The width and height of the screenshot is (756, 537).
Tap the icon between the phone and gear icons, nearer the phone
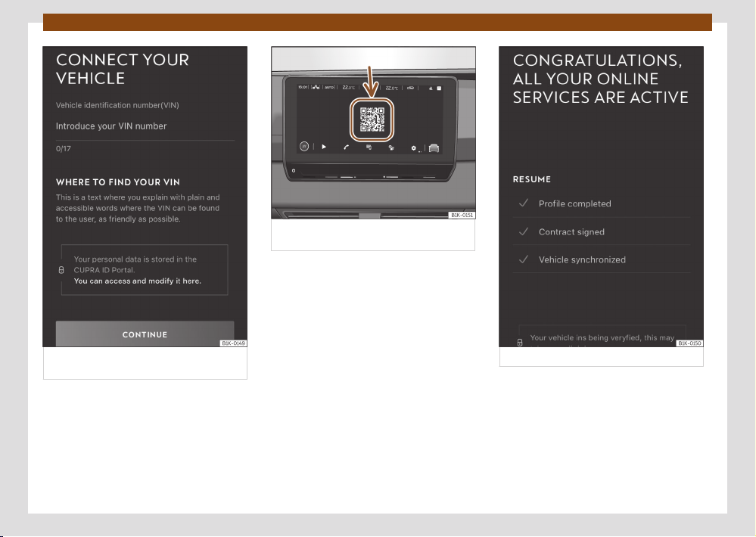(x=369, y=147)
